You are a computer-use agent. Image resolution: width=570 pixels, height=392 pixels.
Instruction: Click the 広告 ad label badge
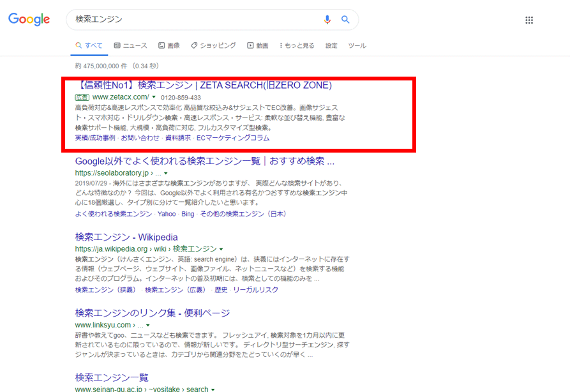click(x=82, y=97)
